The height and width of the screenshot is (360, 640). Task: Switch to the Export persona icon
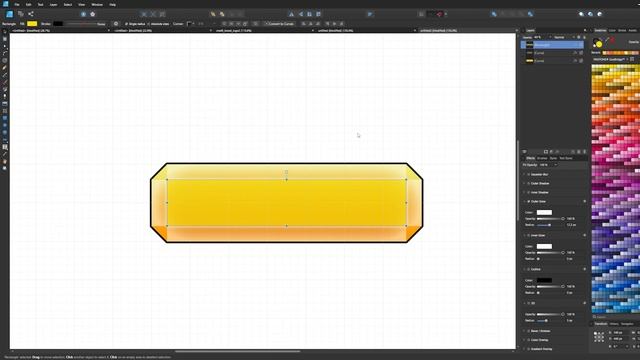click(31, 14)
